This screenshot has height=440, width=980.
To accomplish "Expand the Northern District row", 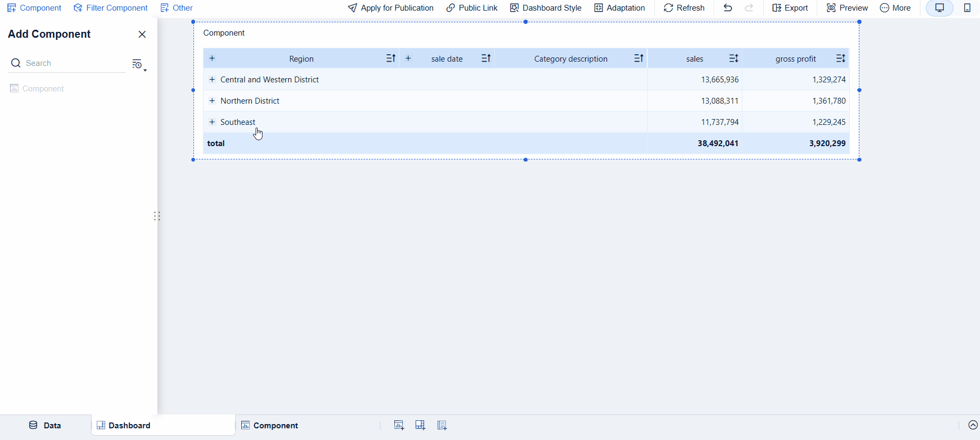I will tap(212, 101).
